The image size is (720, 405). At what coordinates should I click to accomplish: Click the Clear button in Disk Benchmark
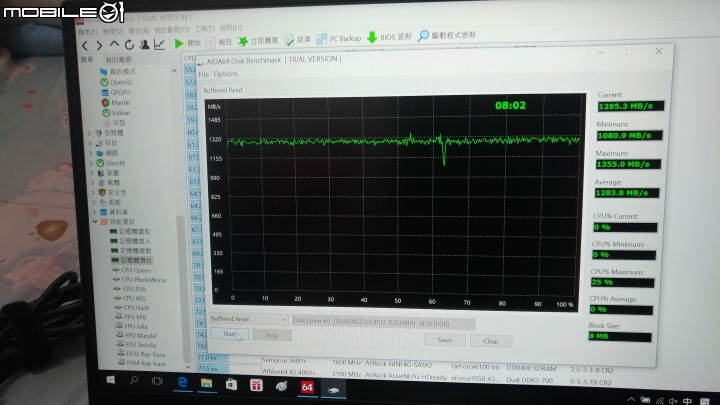coord(491,342)
